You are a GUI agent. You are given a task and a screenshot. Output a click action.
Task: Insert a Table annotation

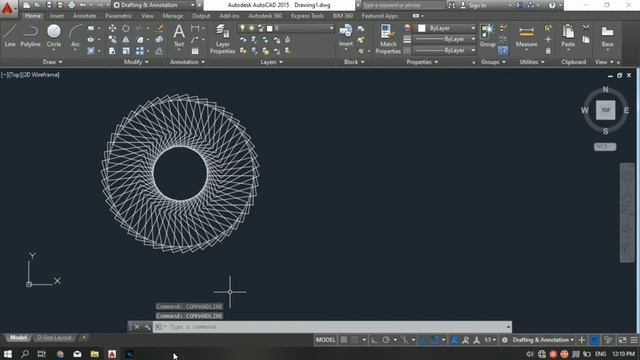[x=195, y=51]
